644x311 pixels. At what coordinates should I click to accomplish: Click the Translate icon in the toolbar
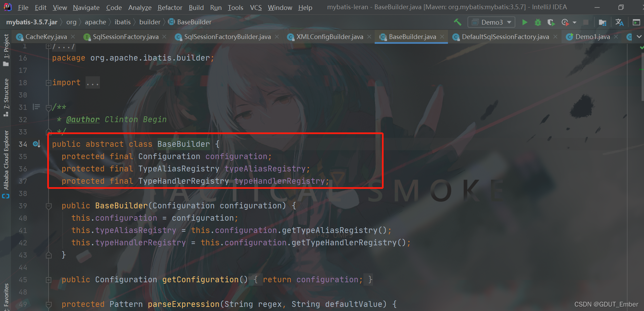[x=619, y=22]
